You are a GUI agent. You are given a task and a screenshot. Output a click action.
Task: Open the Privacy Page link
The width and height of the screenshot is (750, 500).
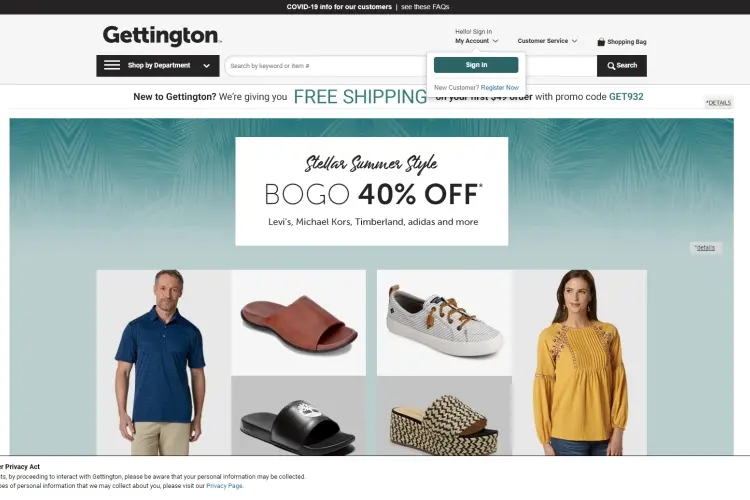click(x=224, y=486)
